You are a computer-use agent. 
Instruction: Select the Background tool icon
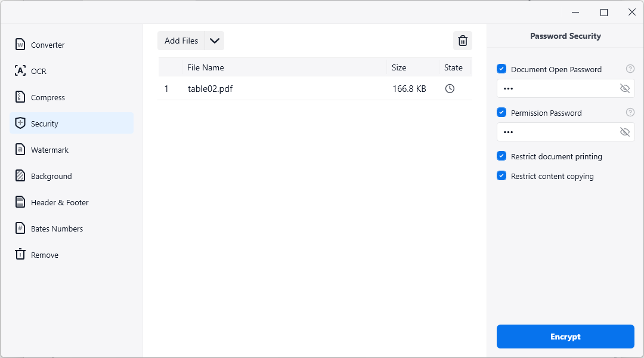pos(20,176)
